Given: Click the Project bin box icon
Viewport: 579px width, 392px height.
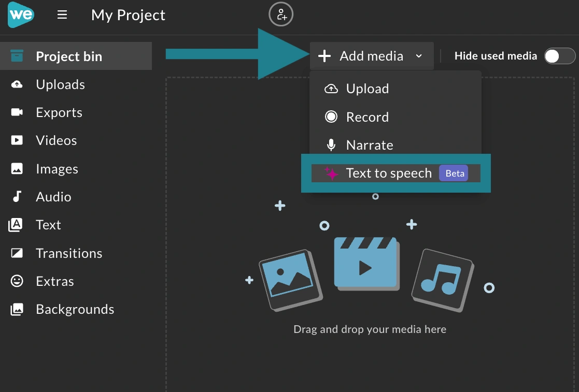Looking at the screenshot, I should pos(17,56).
